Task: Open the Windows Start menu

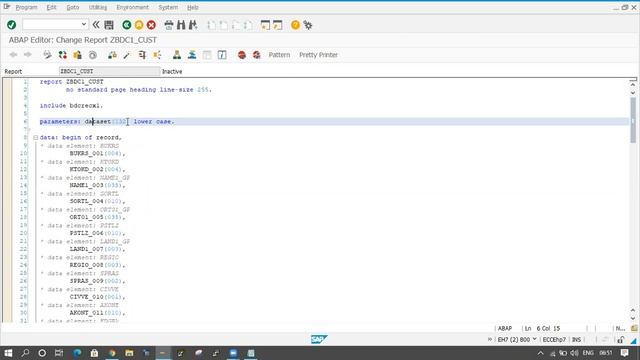Action: [8, 353]
